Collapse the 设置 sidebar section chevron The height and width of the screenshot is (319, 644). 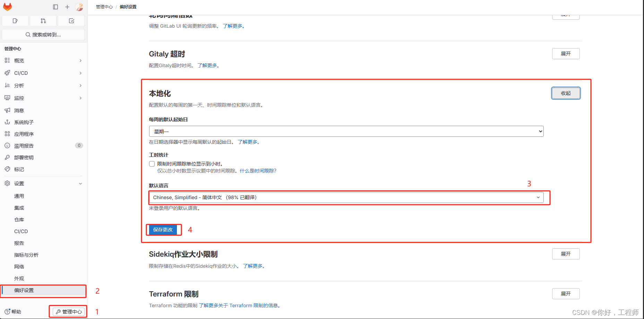click(x=80, y=184)
